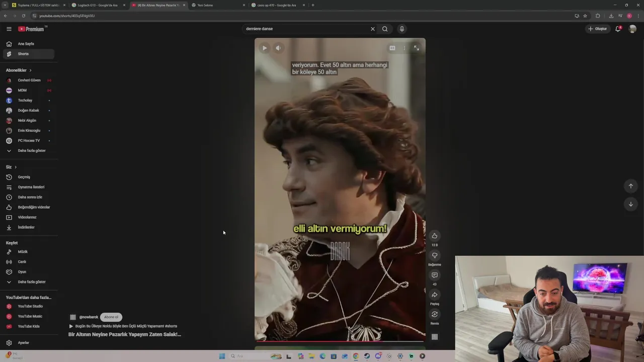Open @nowbarok channel name
Image resolution: width=644 pixels, height=362 pixels.
pos(89,317)
